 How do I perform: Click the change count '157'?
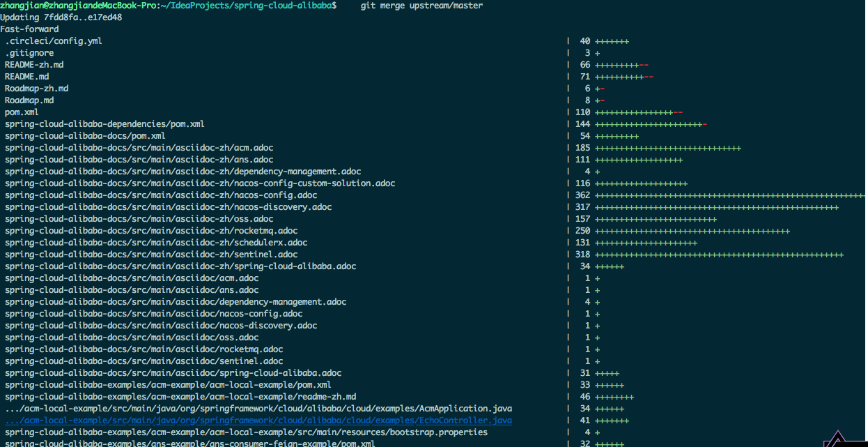click(x=583, y=219)
